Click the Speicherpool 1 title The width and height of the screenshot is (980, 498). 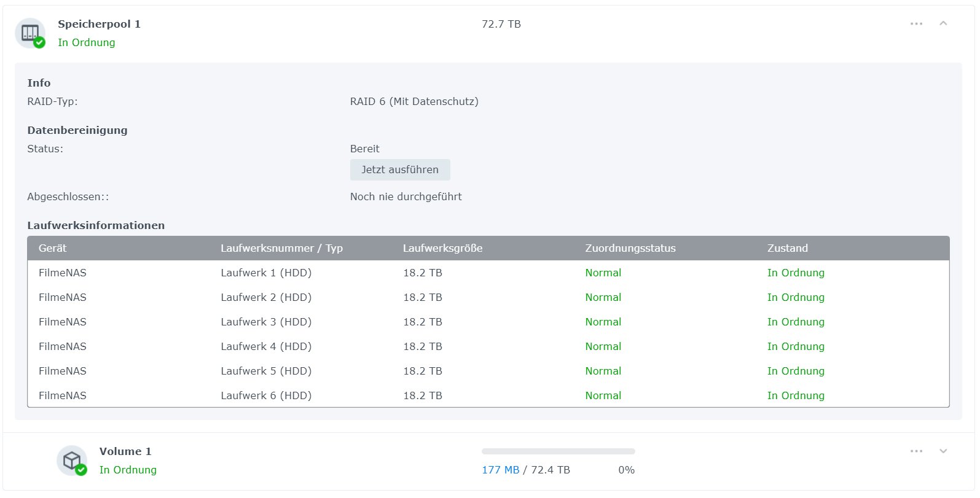(99, 24)
